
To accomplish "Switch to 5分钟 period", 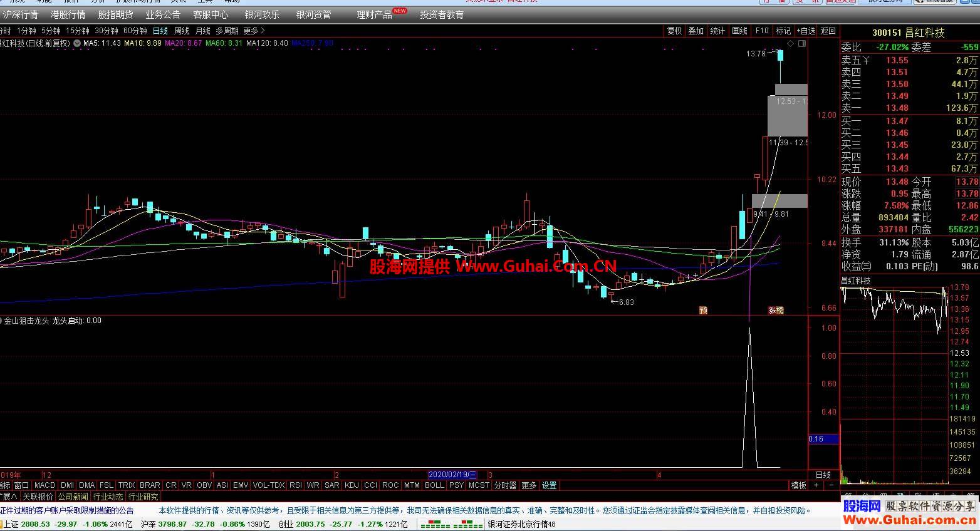I will click(x=51, y=31).
